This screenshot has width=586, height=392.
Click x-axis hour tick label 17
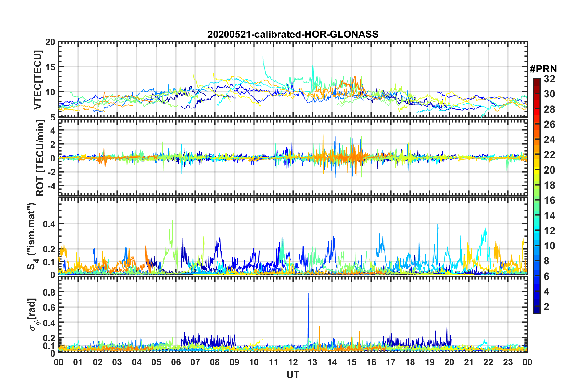391,362
